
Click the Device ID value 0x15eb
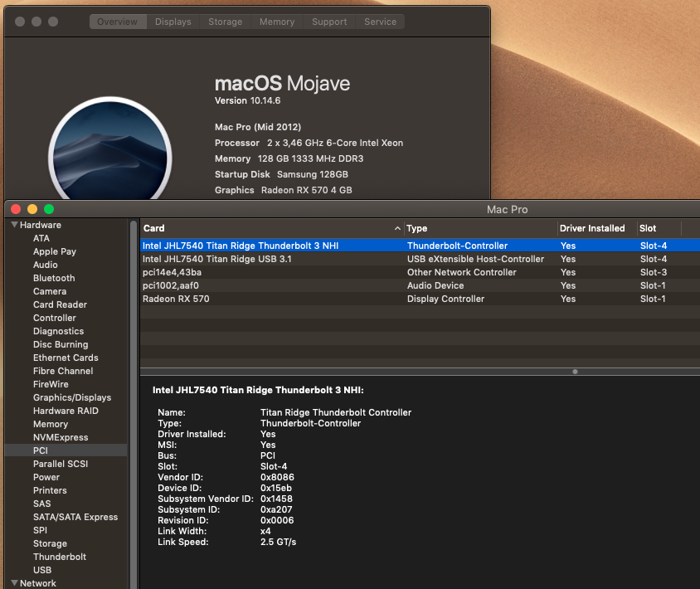point(276,488)
